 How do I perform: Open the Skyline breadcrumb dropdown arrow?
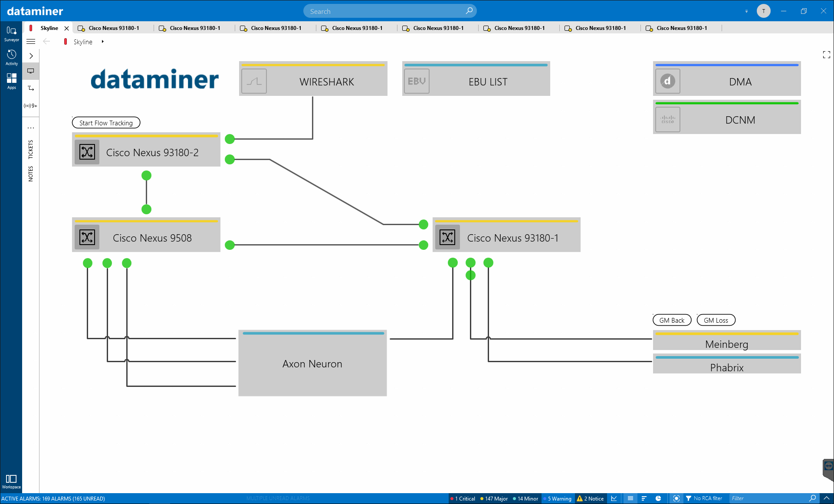102,42
